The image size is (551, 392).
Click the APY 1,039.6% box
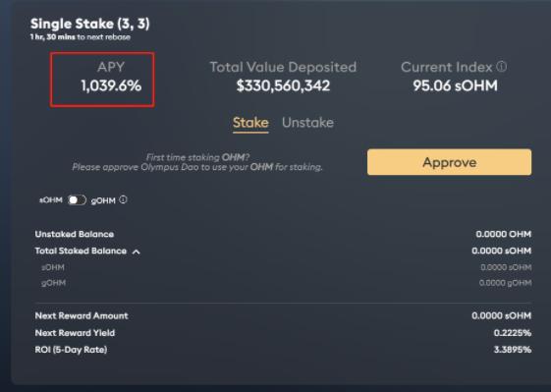(x=102, y=80)
